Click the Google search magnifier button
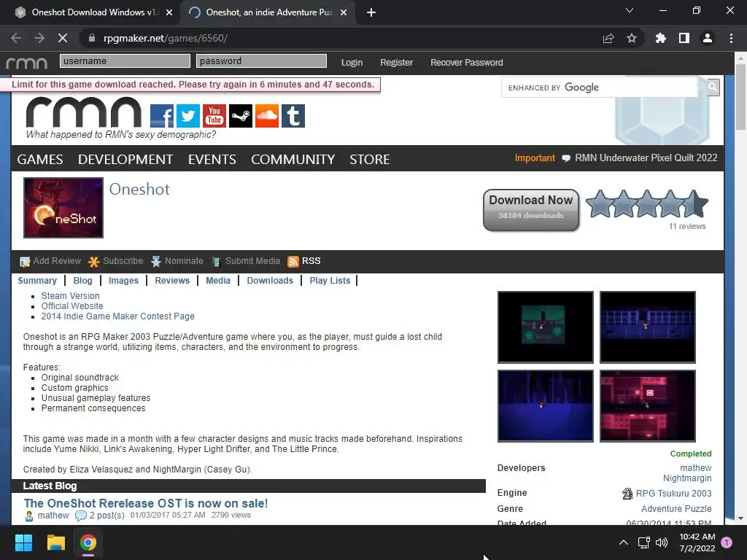The width and height of the screenshot is (747, 560). pos(713,87)
